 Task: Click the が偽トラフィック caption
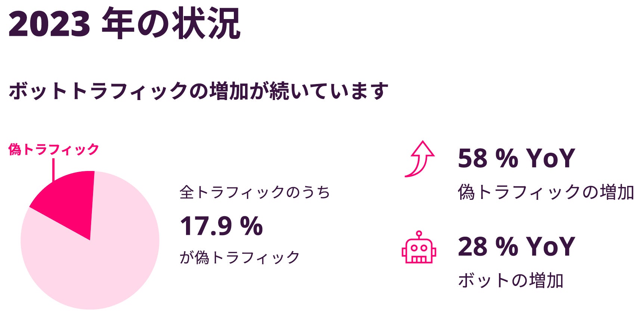coord(240,257)
